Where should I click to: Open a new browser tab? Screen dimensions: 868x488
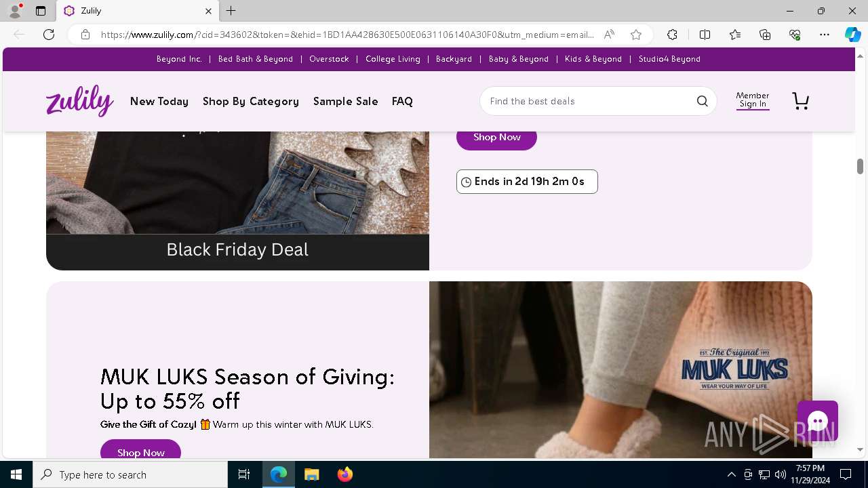(x=231, y=11)
